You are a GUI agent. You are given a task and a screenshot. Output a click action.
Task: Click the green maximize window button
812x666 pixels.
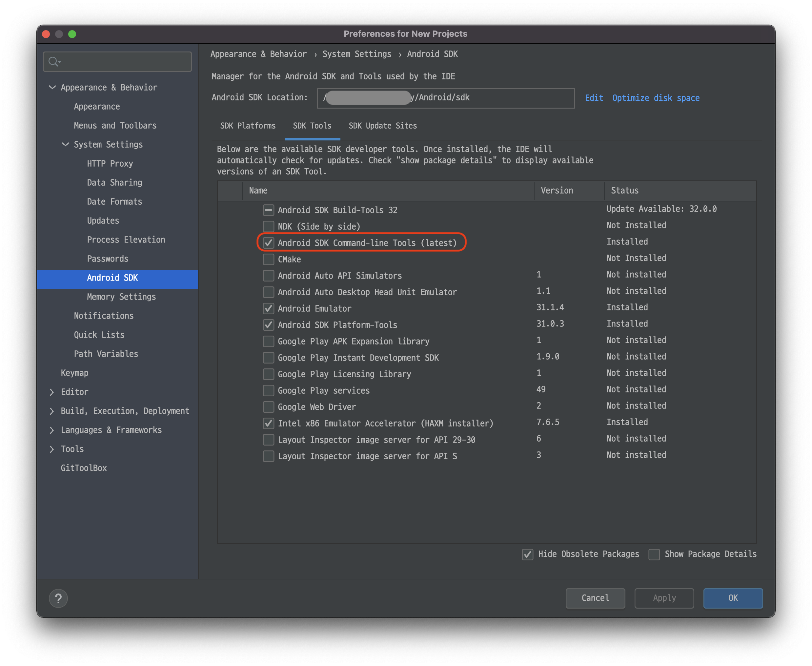point(72,34)
